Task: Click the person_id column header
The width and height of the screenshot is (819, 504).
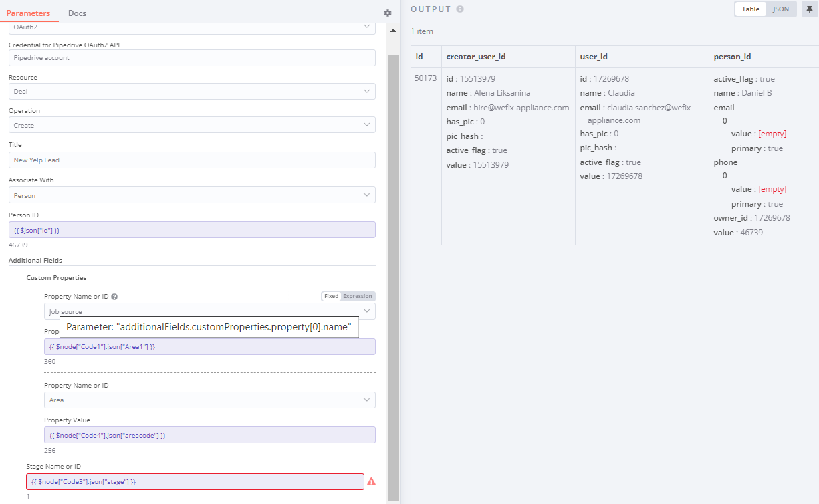Action: [x=732, y=57]
